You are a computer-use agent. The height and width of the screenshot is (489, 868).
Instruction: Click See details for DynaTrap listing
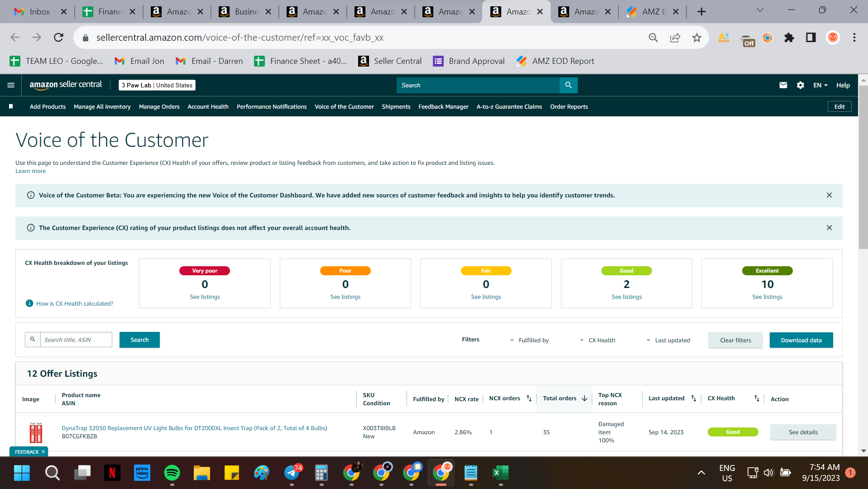coord(803,432)
